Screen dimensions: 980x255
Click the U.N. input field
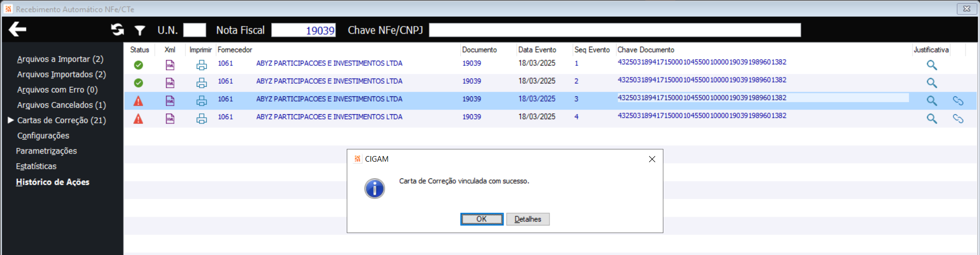tap(195, 30)
